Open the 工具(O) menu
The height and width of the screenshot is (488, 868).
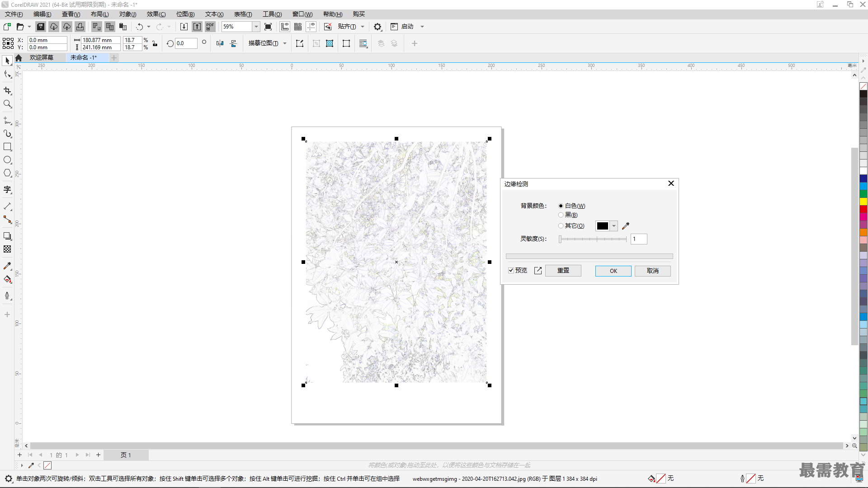pyautogui.click(x=272, y=14)
